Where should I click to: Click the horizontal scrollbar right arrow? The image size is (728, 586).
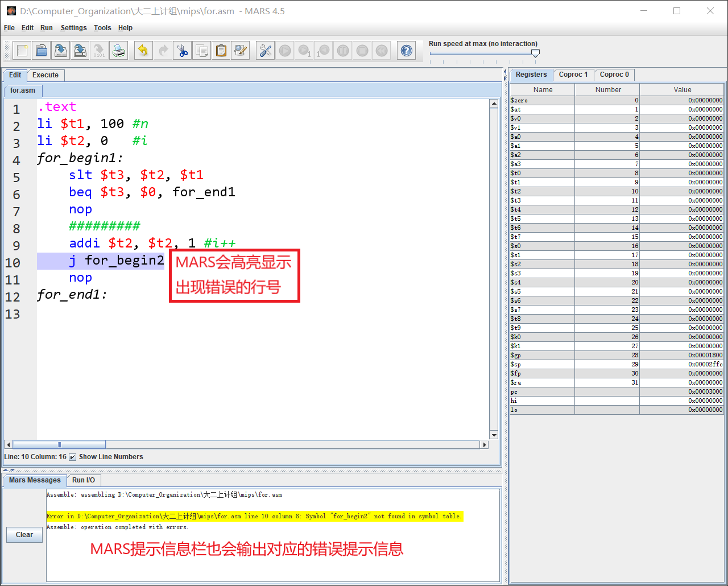pos(485,445)
